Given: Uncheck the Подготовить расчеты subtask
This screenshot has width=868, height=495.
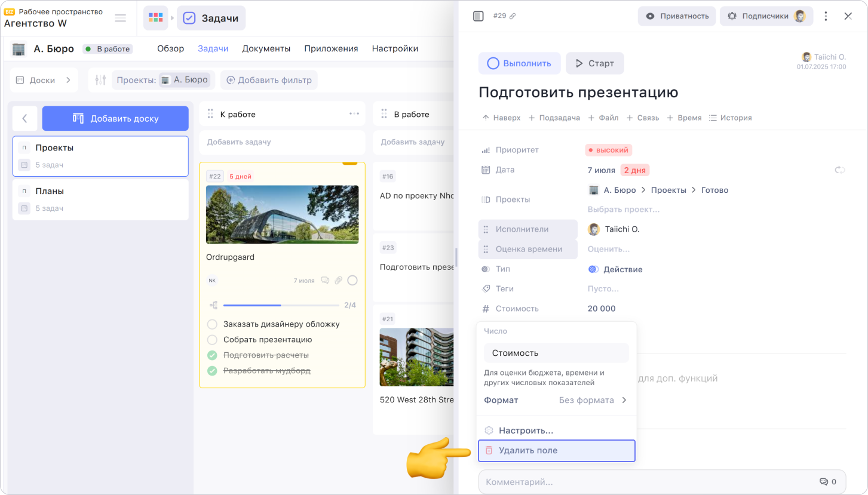Looking at the screenshot, I should tap(212, 355).
